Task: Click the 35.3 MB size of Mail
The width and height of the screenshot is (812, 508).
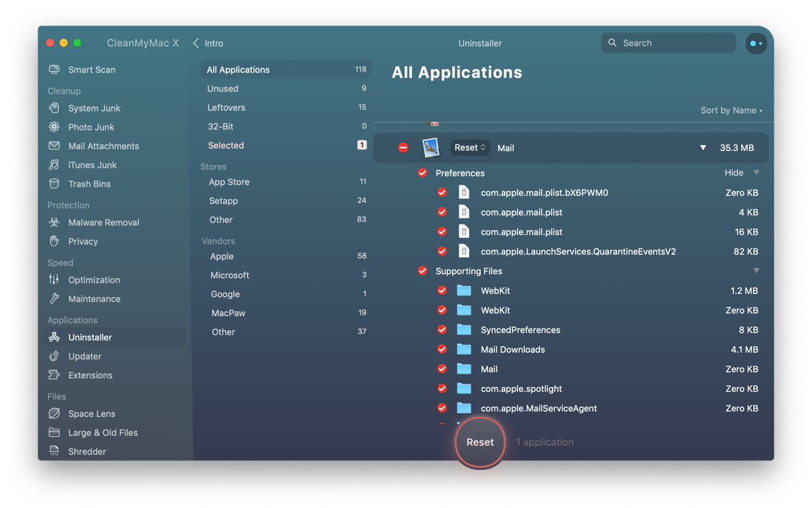Action: [x=737, y=148]
